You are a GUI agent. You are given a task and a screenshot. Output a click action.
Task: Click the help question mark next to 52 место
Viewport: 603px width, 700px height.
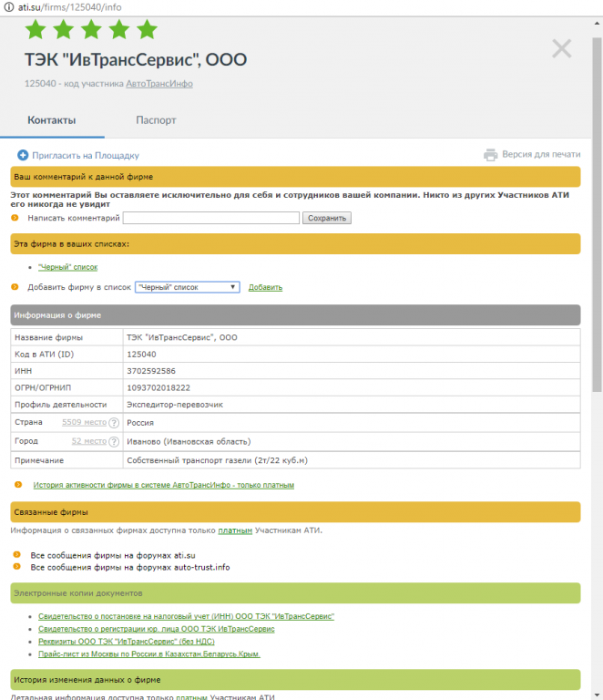tap(114, 441)
